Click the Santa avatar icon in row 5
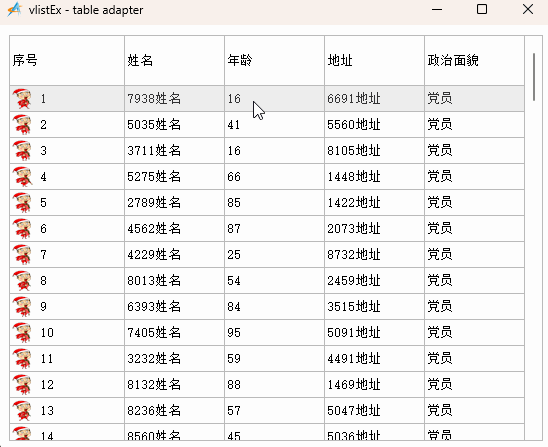 (x=22, y=203)
